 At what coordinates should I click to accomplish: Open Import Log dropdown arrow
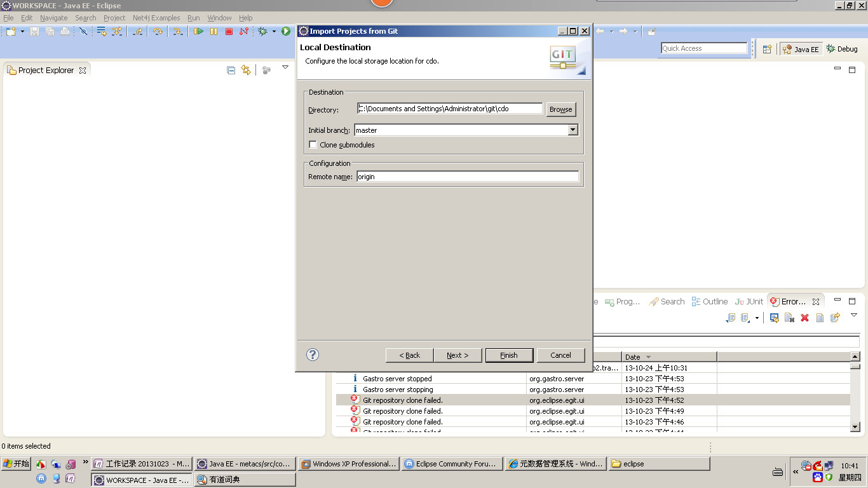pos(757,318)
